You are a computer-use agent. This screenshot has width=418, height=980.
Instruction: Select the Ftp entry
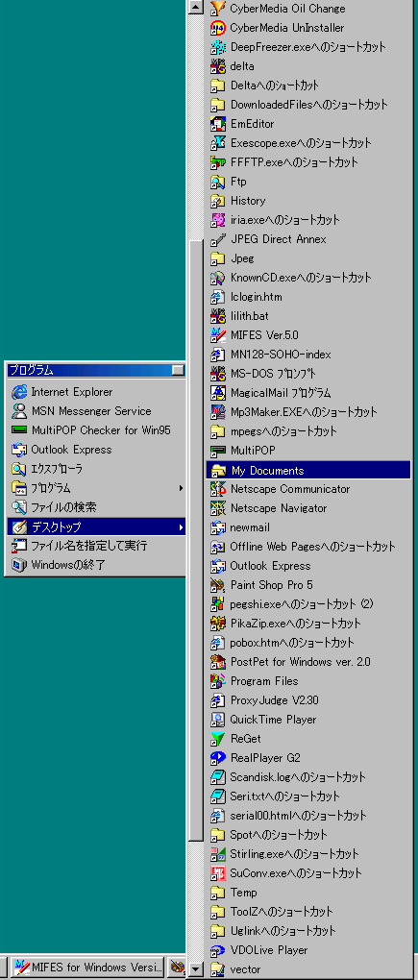click(308, 182)
